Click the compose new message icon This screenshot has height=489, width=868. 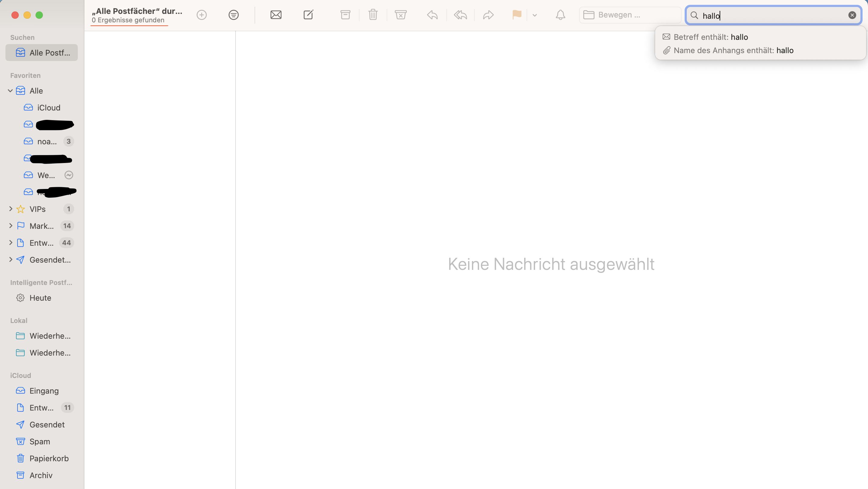308,15
